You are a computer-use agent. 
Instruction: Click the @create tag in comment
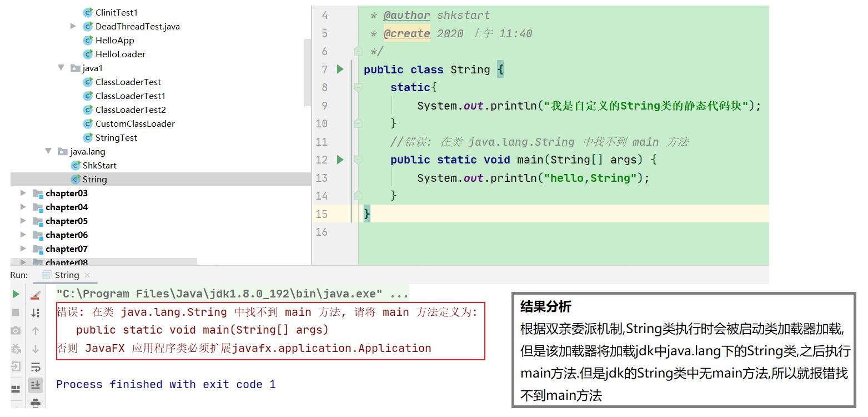pyautogui.click(x=407, y=33)
